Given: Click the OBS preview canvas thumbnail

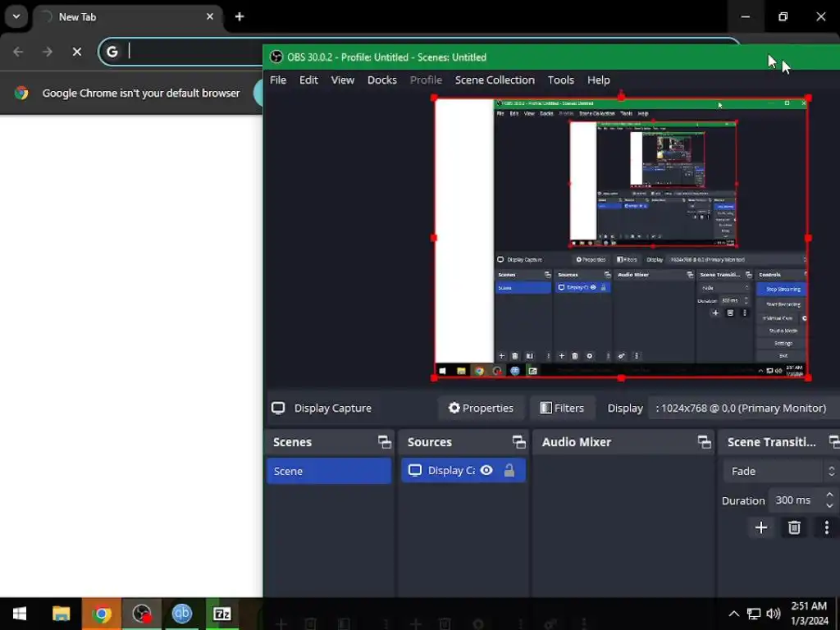Looking at the screenshot, I should tap(621, 238).
